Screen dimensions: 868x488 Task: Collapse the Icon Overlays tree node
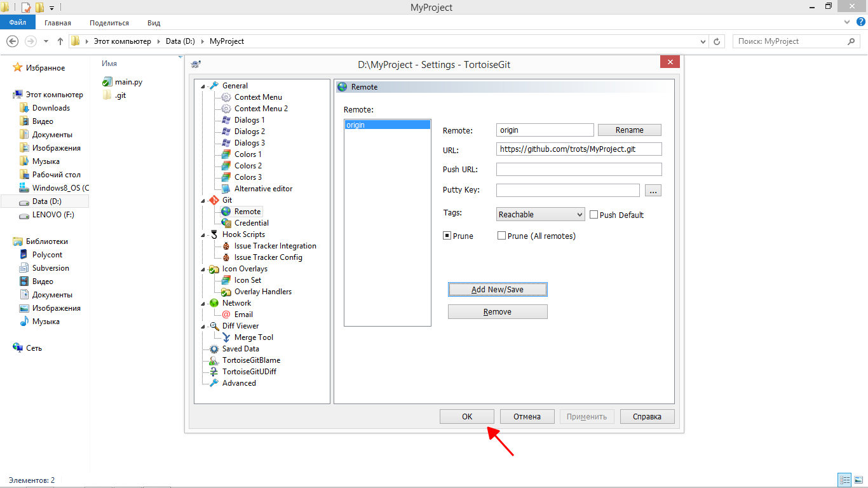203,269
